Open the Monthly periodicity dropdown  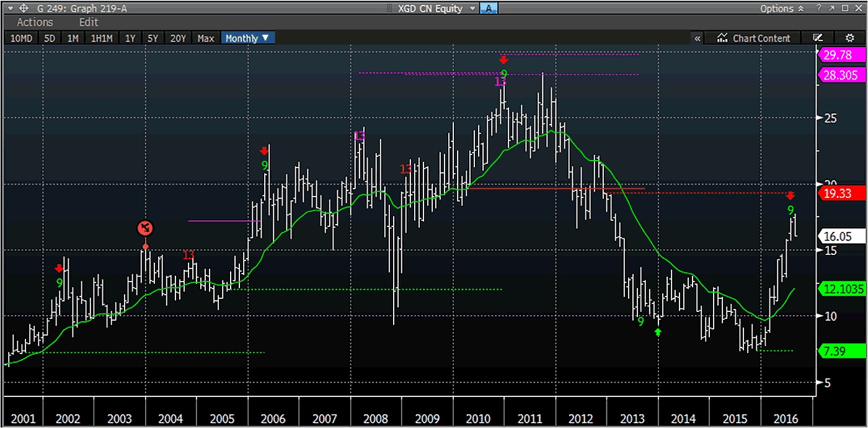pyautogui.click(x=247, y=38)
